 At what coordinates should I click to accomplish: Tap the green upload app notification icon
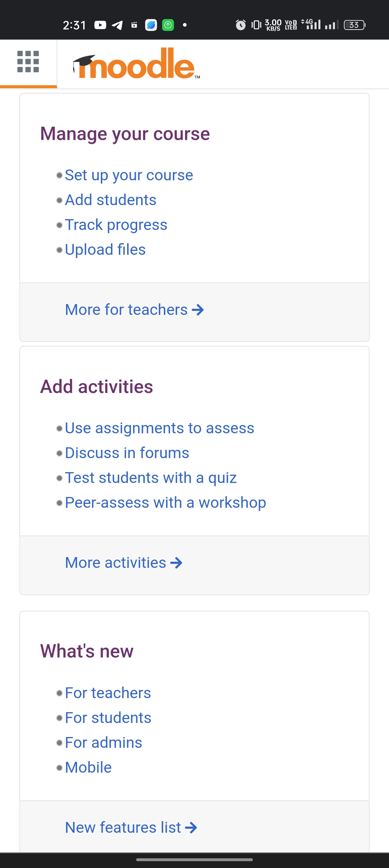click(x=168, y=25)
